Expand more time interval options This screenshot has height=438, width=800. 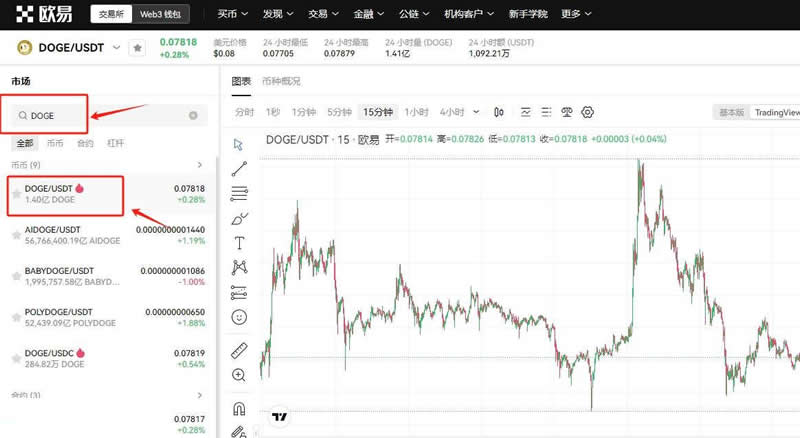[x=476, y=112]
